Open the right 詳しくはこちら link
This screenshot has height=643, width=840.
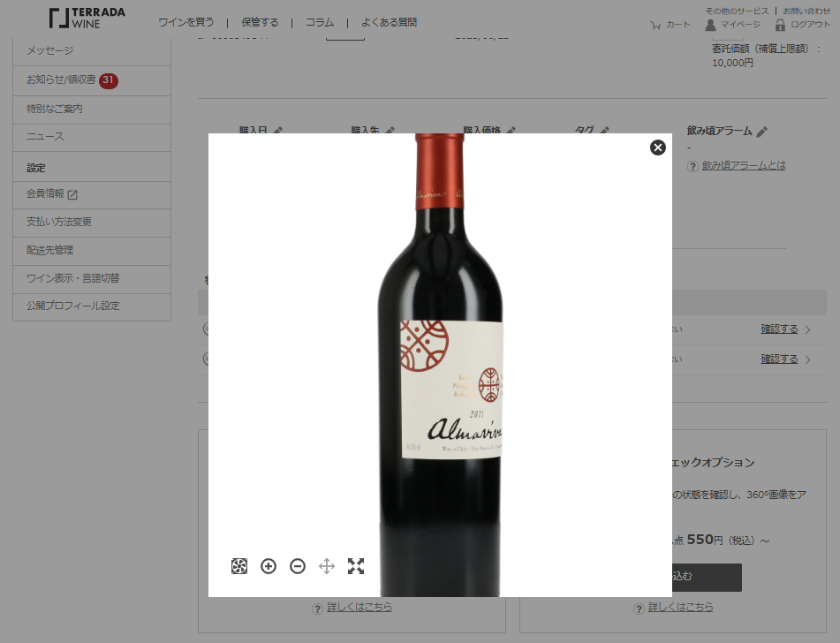[x=680, y=607]
